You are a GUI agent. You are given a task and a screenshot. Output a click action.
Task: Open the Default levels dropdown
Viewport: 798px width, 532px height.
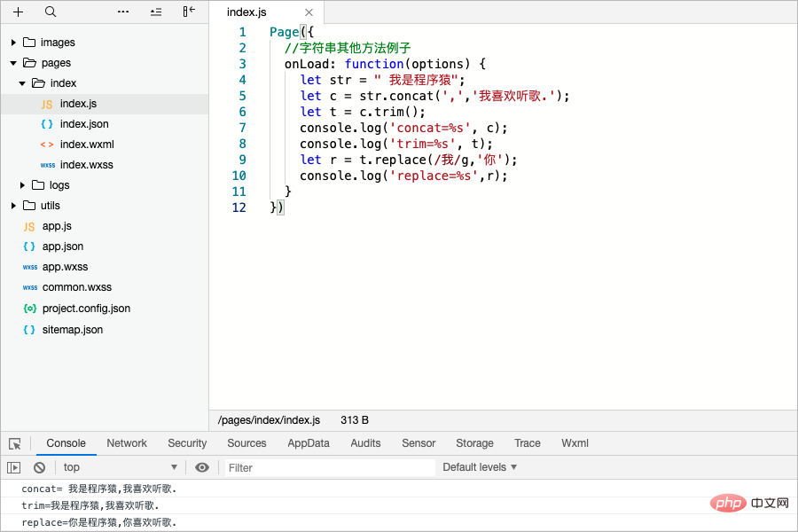coord(480,467)
